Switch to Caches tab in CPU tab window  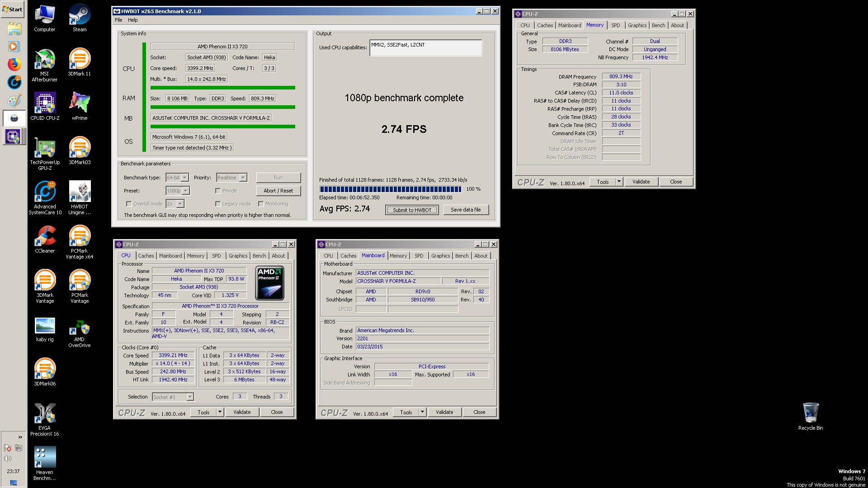pyautogui.click(x=146, y=256)
